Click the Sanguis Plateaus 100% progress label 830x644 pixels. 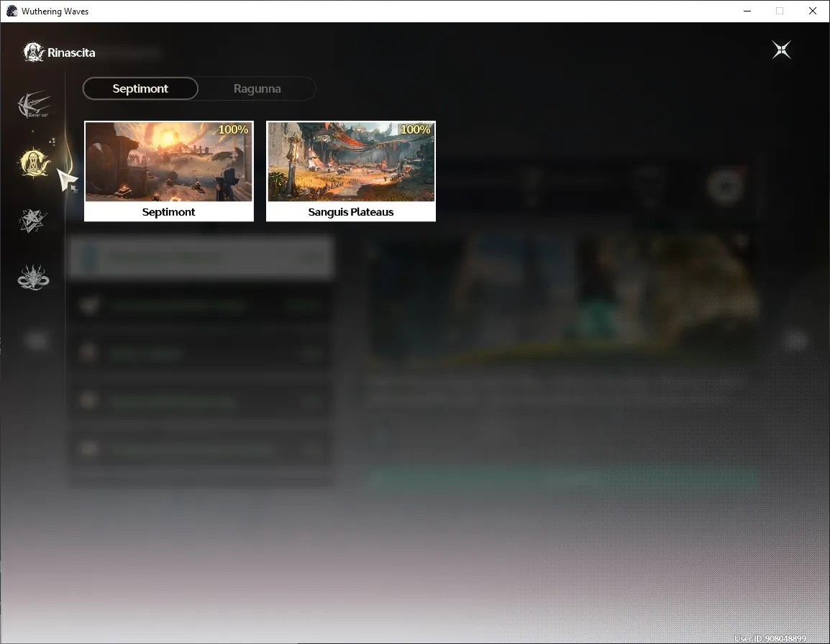[x=415, y=129]
